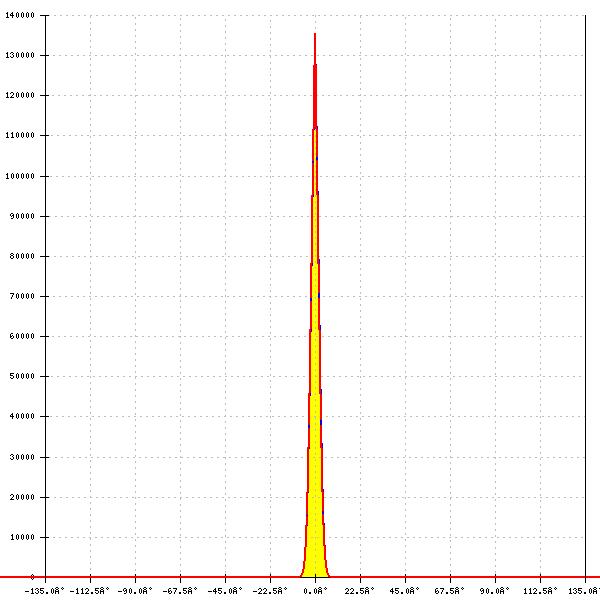Click the 22.5° x-axis label
Viewport: 600px width, 600px height.
360,590
